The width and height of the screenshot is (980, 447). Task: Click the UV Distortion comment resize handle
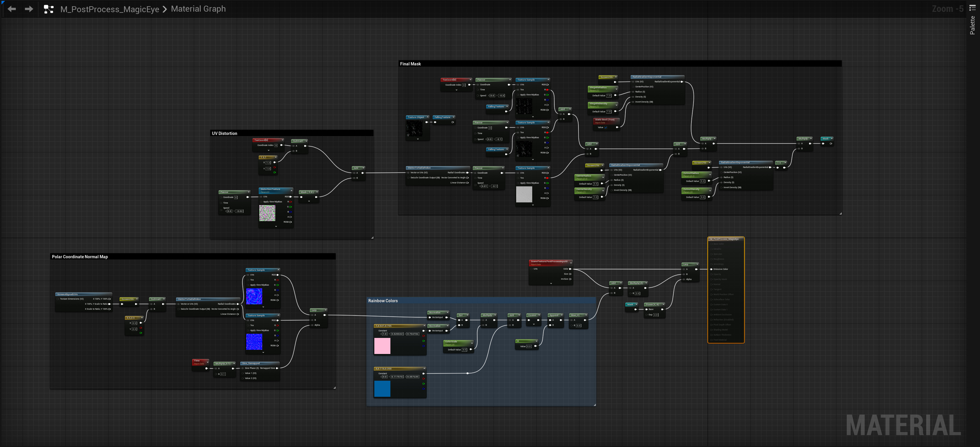[x=372, y=237]
